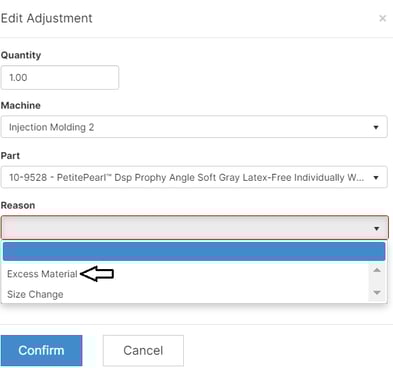Open the Machine dropdown
This screenshot has width=393, height=371.
[x=194, y=127]
